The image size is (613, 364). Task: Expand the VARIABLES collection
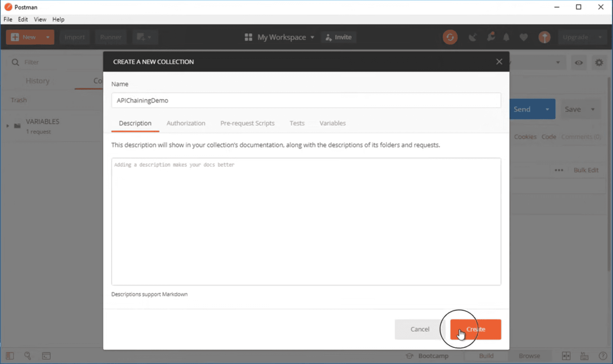coord(7,126)
